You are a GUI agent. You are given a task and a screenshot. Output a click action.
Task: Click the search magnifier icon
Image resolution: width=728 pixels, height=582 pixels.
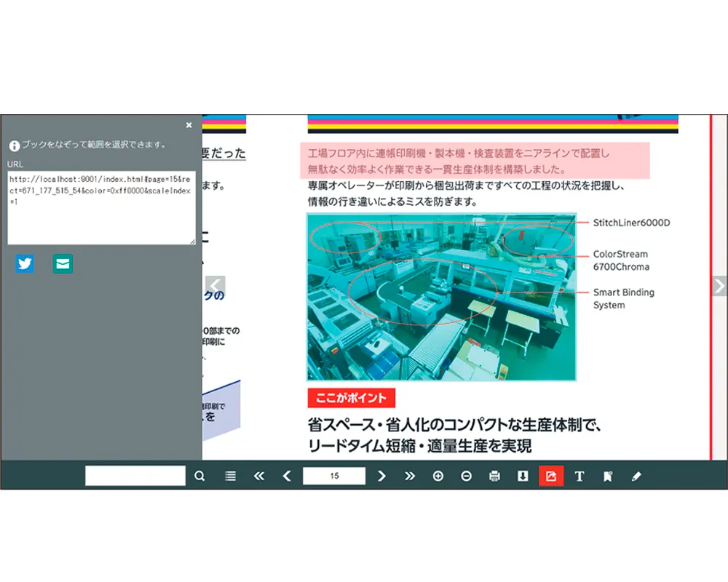tap(199, 477)
